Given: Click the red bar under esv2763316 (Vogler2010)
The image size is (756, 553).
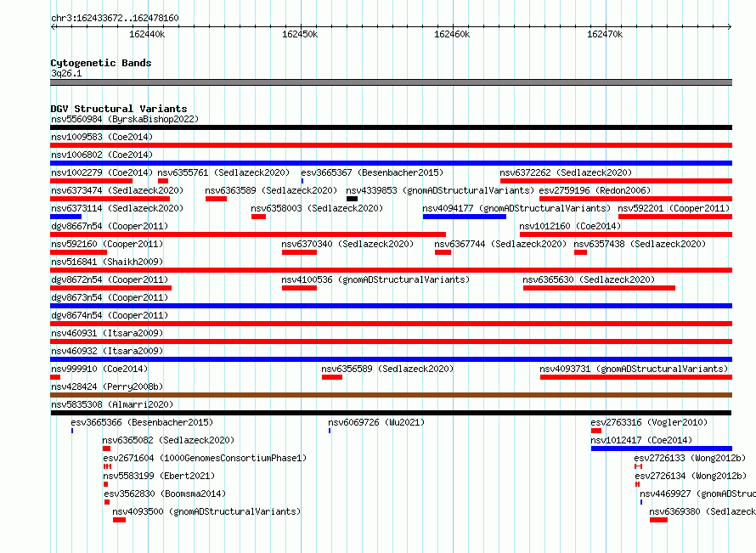Looking at the screenshot, I should tap(596, 431).
